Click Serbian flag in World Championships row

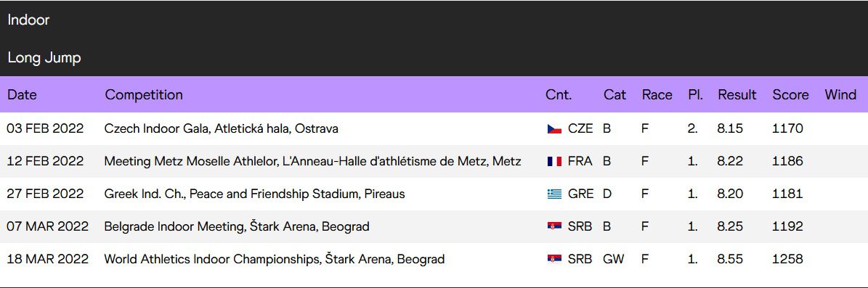point(554,259)
